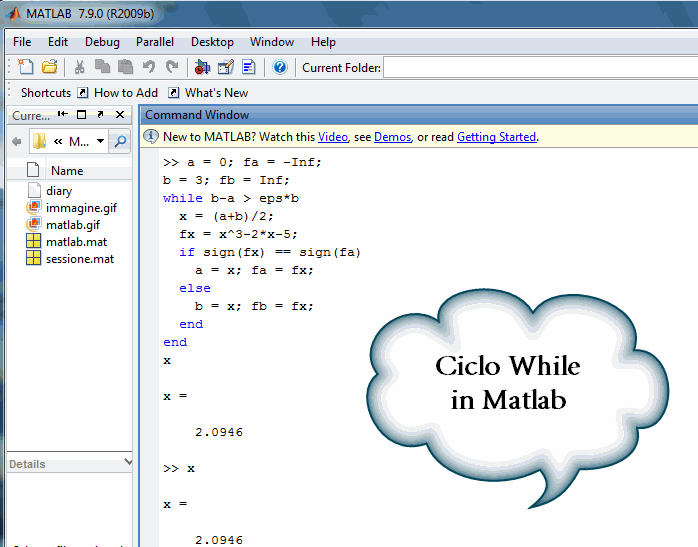The image size is (698, 547).
Task: Click the Shortcuts label
Action: pos(46,93)
